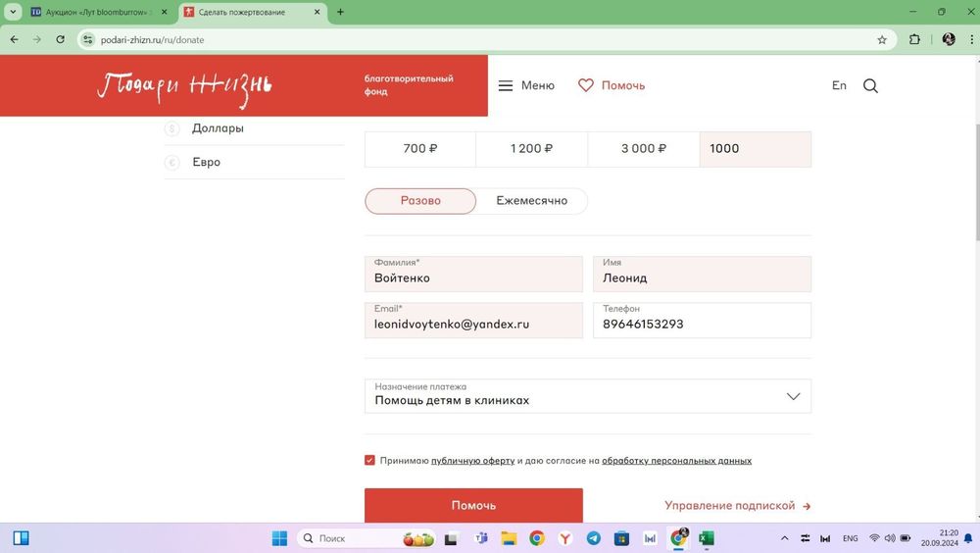Open the hamburger Меню icon

click(x=506, y=85)
